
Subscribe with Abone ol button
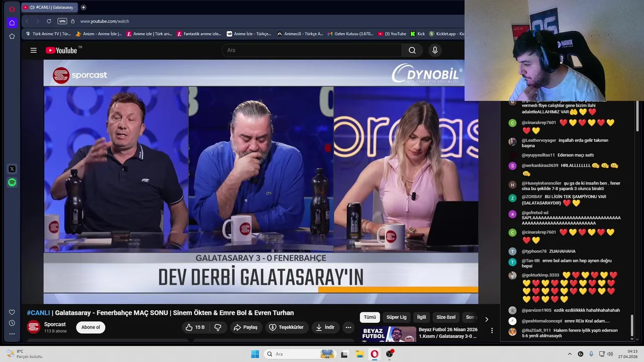[x=91, y=327]
